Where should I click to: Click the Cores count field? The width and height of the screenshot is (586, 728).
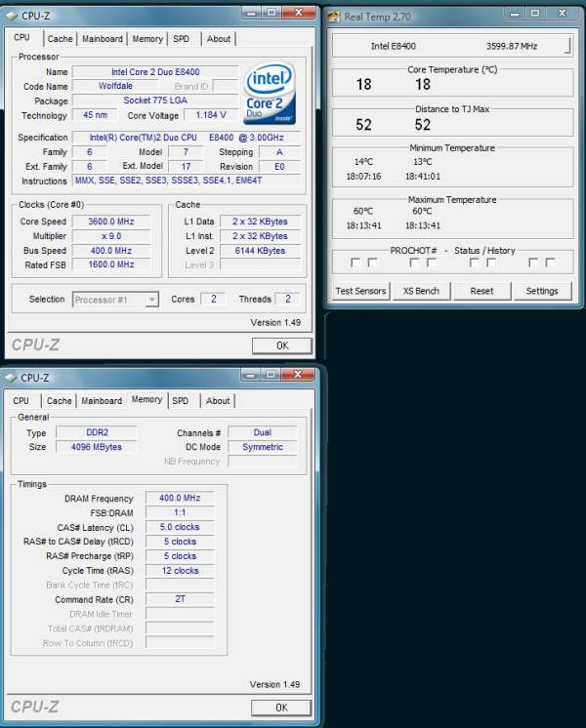(x=213, y=299)
